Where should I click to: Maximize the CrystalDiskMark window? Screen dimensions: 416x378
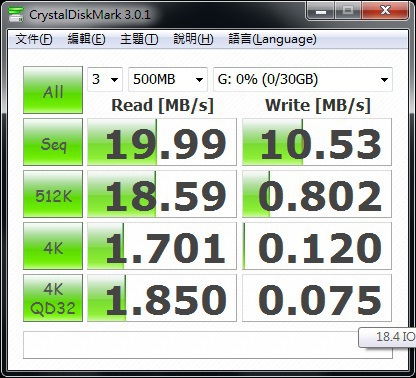click(348, 10)
